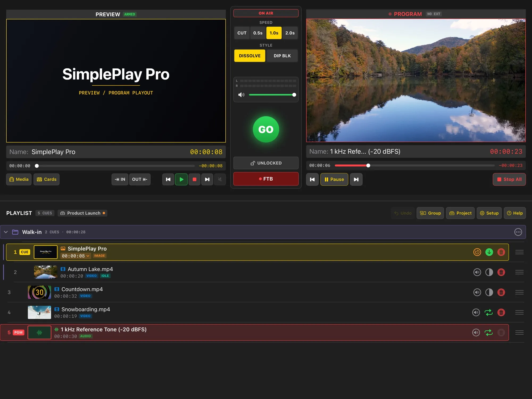Click green arrow icon on SimplePlay Pro cue
Image resolution: width=532 pixels, height=399 pixels.
[489, 252]
